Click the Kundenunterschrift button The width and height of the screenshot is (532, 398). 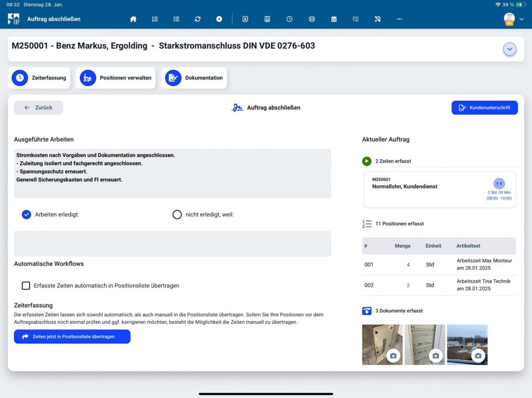click(485, 107)
